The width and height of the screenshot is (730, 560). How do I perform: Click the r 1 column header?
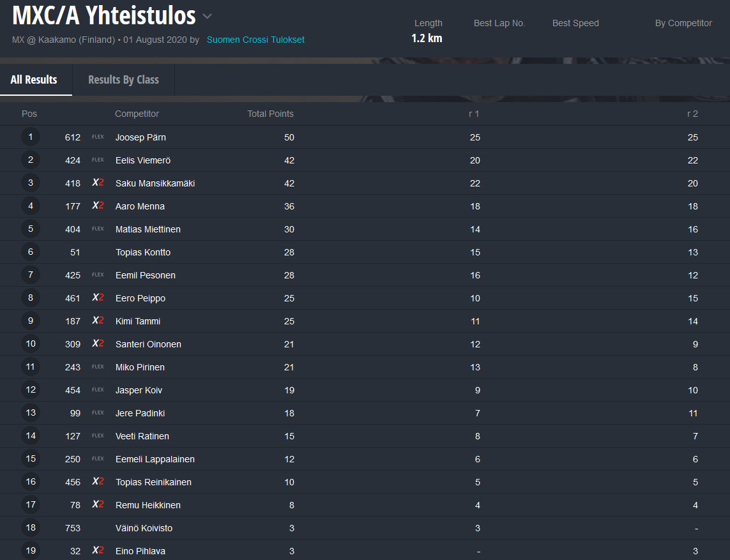474,114
